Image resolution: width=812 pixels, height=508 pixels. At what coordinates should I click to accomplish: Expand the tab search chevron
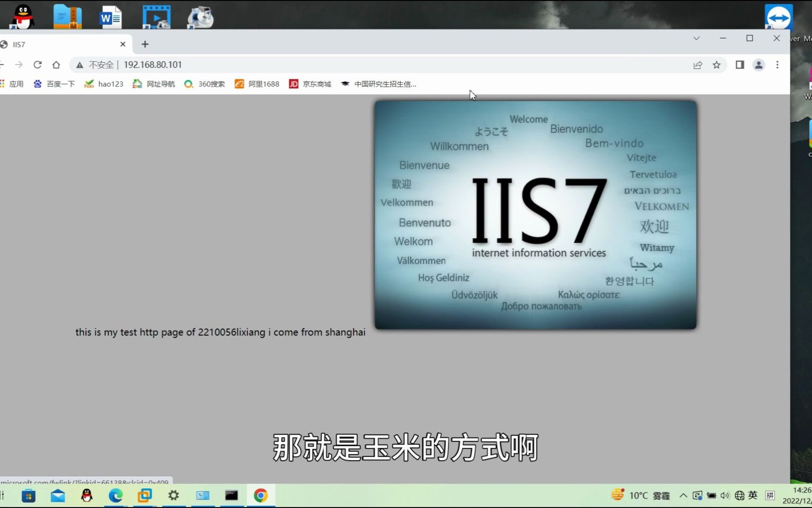(x=696, y=38)
